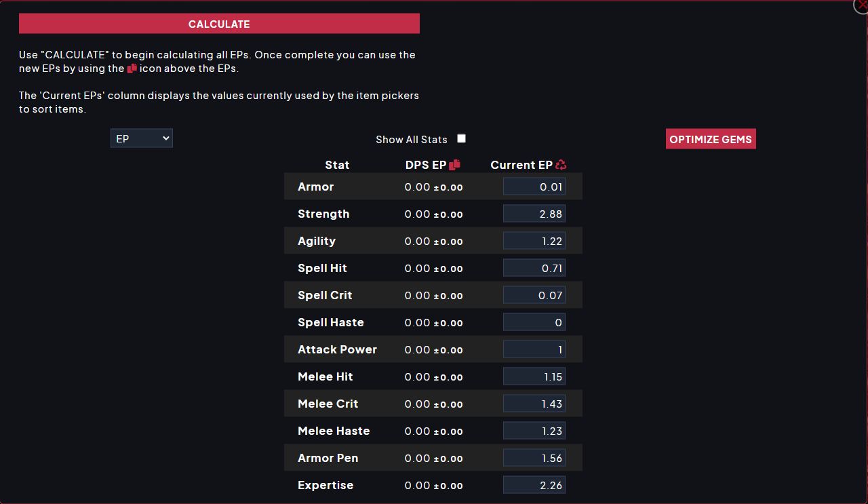
Task: Focus the Melee Hit EP field
Action: (x=534, y=376)
